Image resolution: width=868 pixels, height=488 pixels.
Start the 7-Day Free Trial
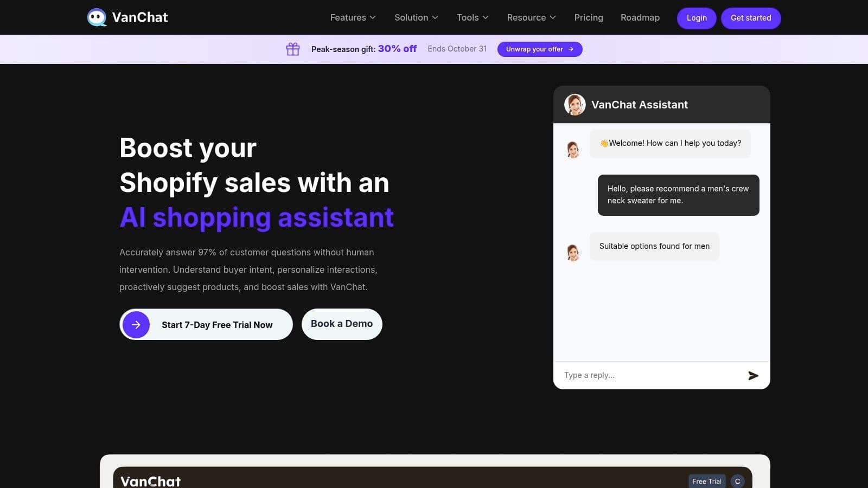206,324
